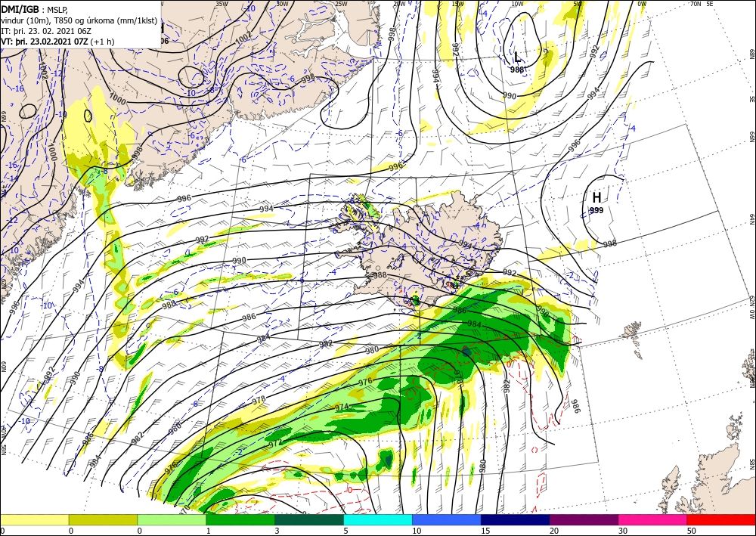The height and width of the screenshot is (536, 756).
Task: Select the red legend swatch
Action: click(721, 519)
